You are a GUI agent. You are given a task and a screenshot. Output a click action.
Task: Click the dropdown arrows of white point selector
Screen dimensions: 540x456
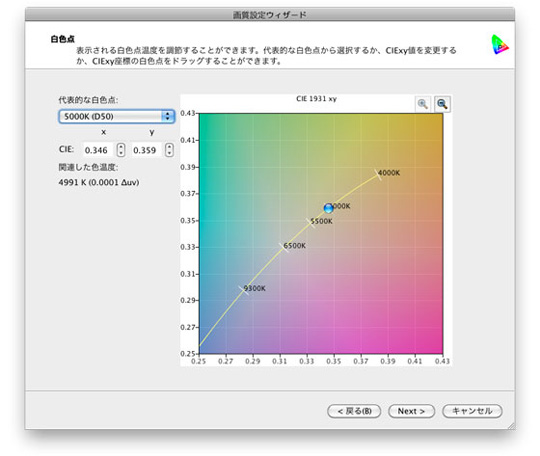coord(168,116)
